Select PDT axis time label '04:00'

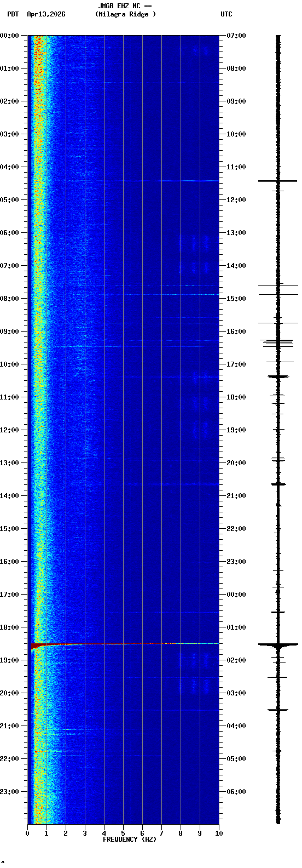[x=9, y=167]
